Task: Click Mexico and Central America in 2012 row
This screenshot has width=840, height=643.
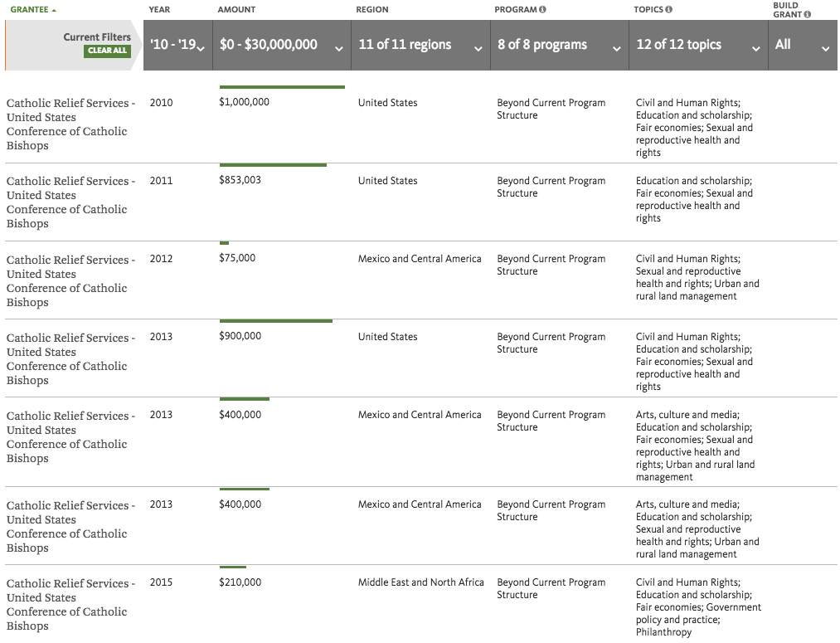Action: (x=420, y=259)
